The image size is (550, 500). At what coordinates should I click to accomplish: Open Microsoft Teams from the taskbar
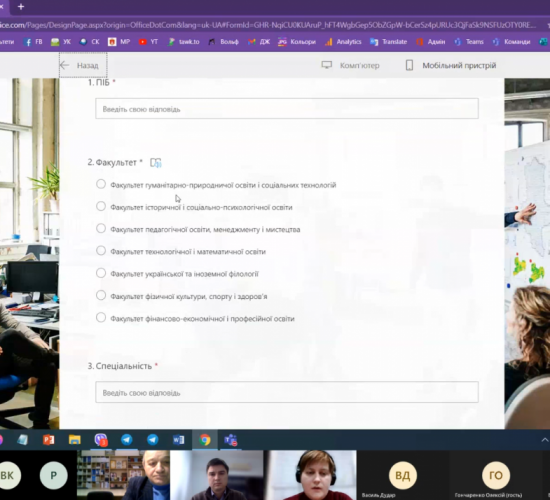pos(230,439)
